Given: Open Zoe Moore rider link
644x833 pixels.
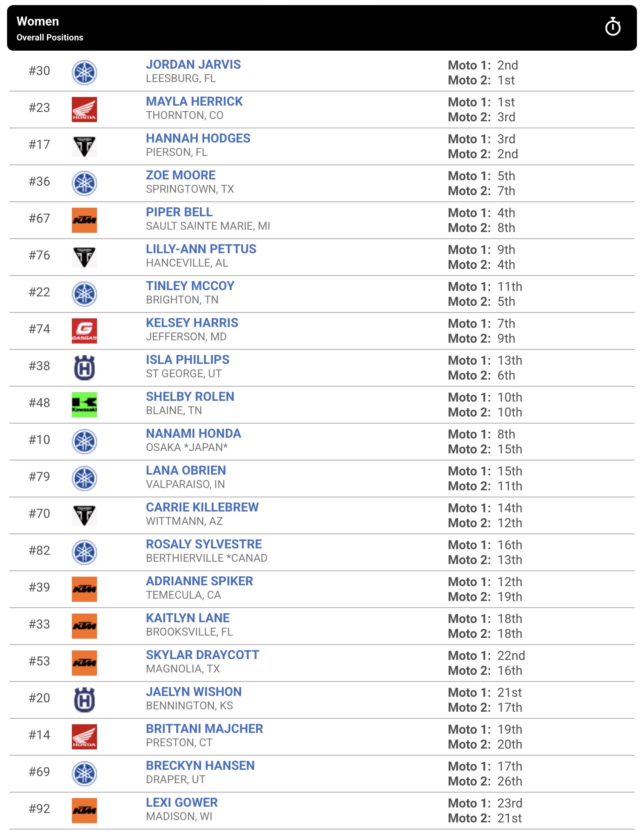Looking at the screenshot, I should click(181, 175).
